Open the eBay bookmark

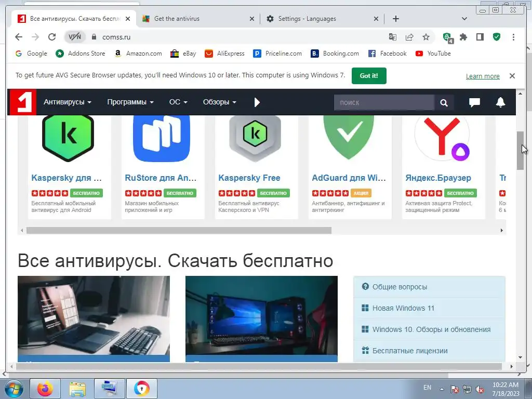(183, 54)
